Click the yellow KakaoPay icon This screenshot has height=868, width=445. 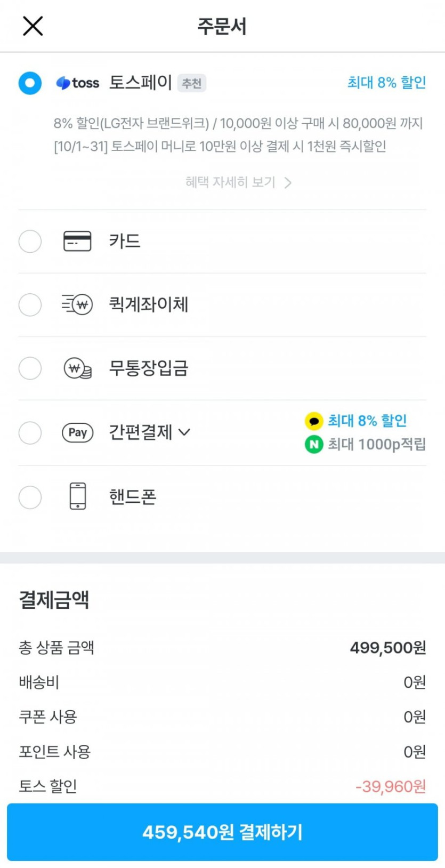tap(314, 421)
